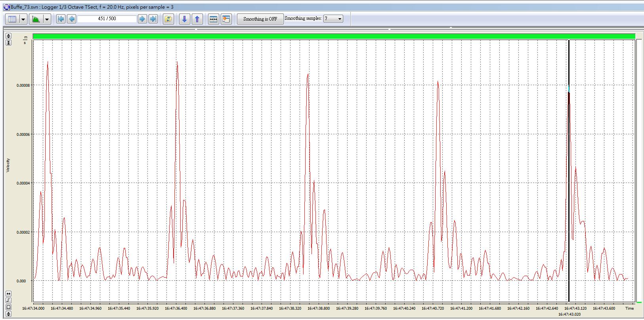Click the step-line plot style icon
The width and height of the screenshot is (644, 320).
coord(8,300)
